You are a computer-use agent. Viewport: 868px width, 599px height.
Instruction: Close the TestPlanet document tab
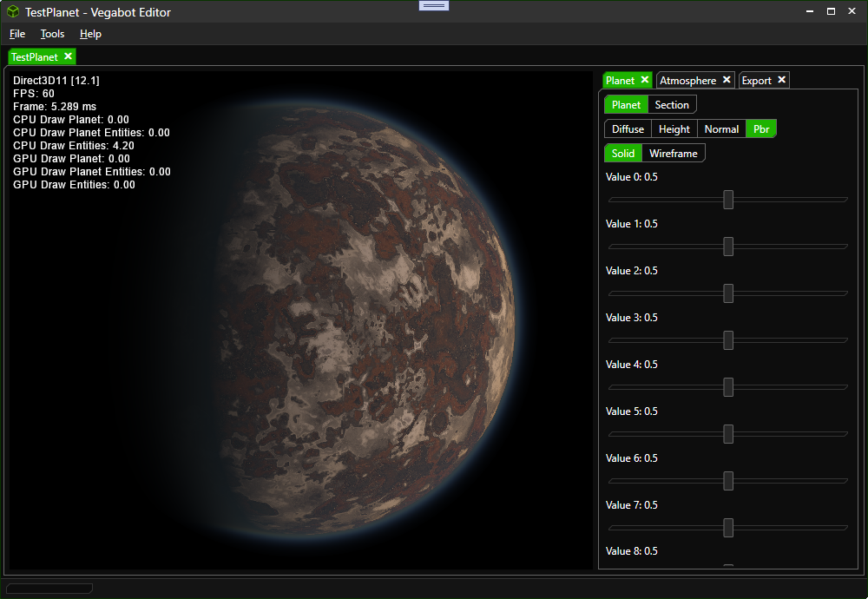point(68,56)
